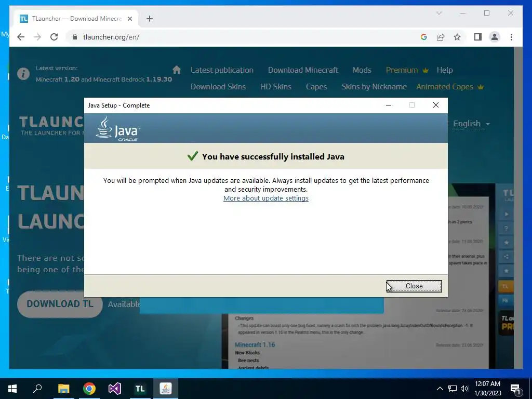Open Capes page

pyautogui.click(x=316, y=87)
